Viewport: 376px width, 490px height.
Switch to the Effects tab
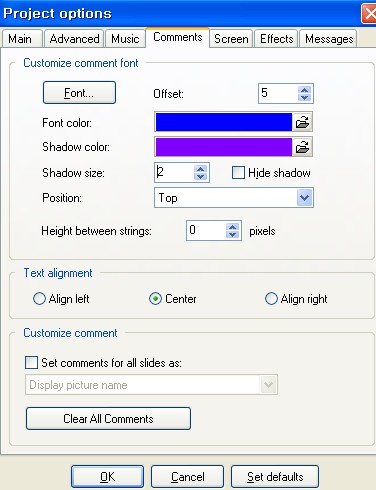276,39
